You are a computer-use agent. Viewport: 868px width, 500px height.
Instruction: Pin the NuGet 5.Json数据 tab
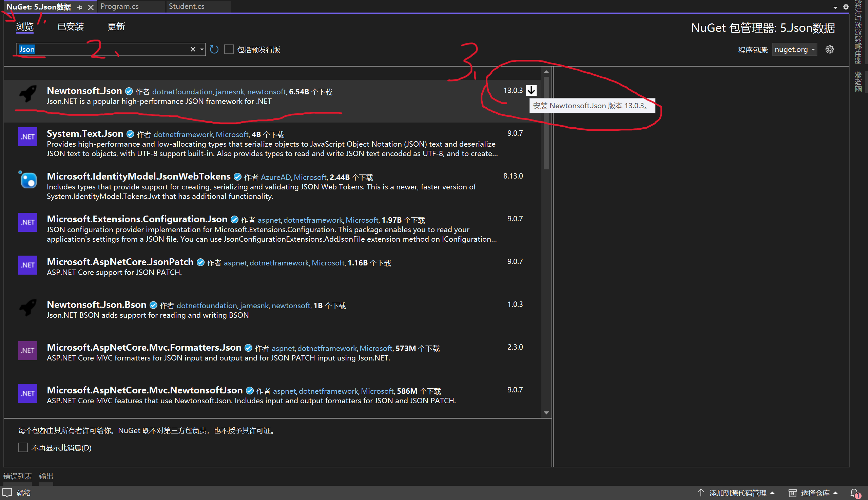tap(80, 7)
